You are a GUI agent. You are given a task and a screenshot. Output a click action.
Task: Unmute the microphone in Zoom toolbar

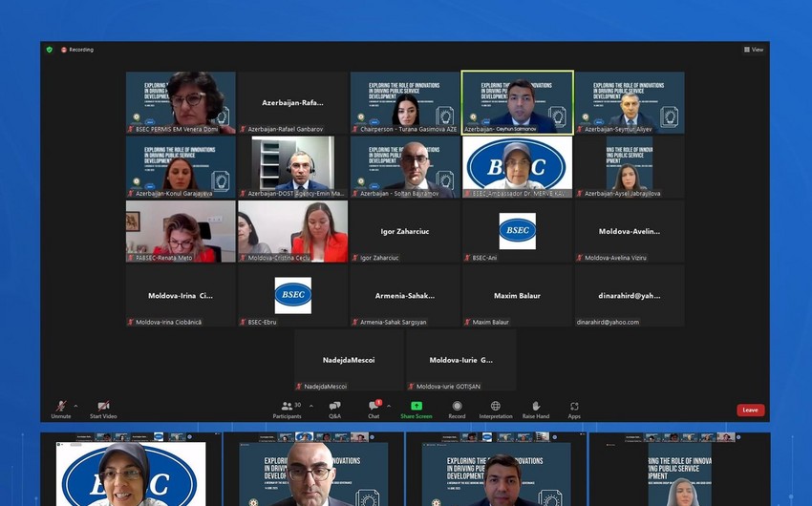point(61,407)
